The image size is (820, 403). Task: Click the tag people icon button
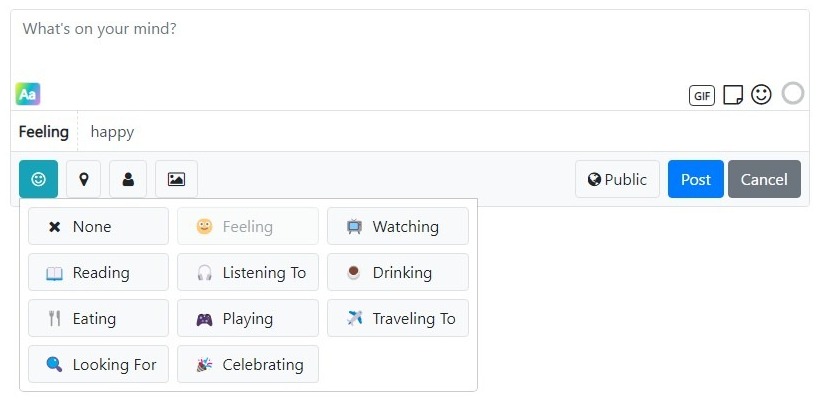(128, 179)
